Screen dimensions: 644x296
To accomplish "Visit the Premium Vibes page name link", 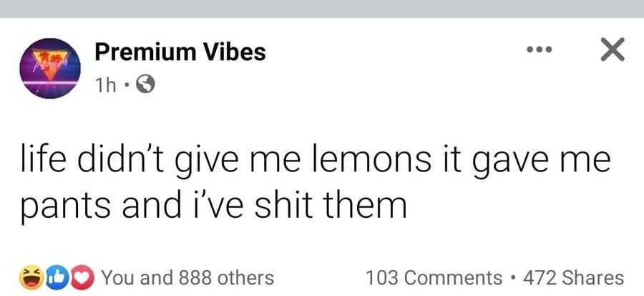I will pos(180,52).
